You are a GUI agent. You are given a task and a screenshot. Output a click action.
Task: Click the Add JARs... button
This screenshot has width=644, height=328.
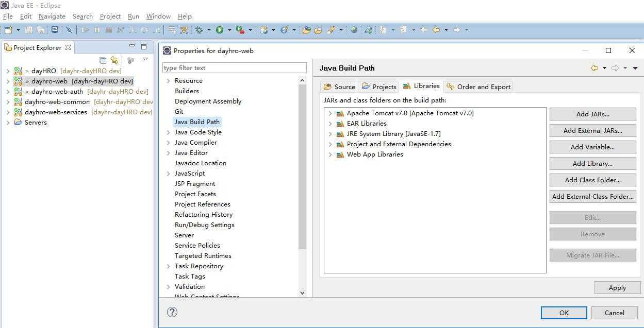592,114
